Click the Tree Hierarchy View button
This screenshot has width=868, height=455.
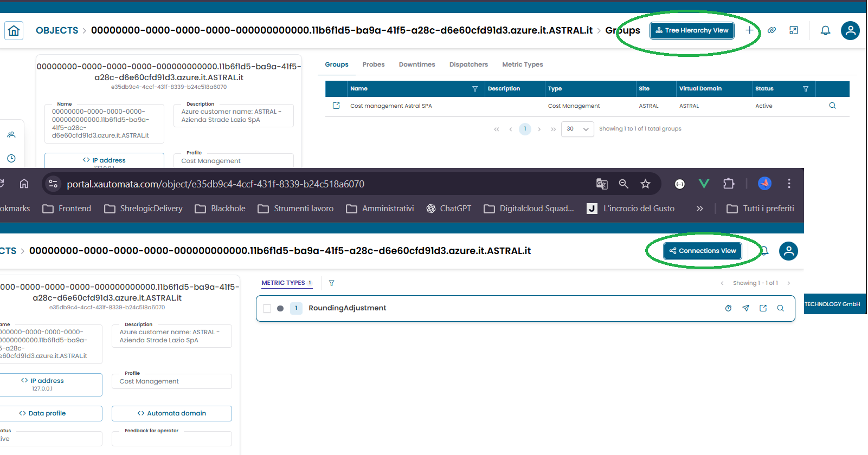pyautogui.click(x=692, y=30)
